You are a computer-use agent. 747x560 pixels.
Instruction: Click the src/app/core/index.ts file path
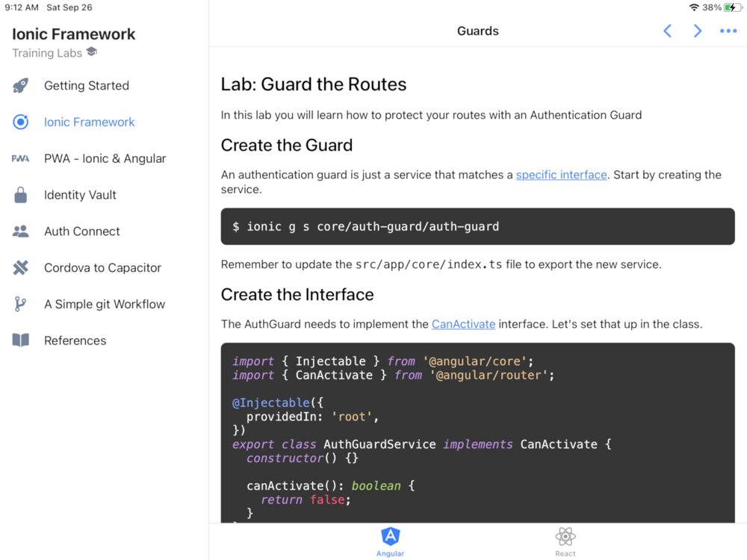pos(429,265)
